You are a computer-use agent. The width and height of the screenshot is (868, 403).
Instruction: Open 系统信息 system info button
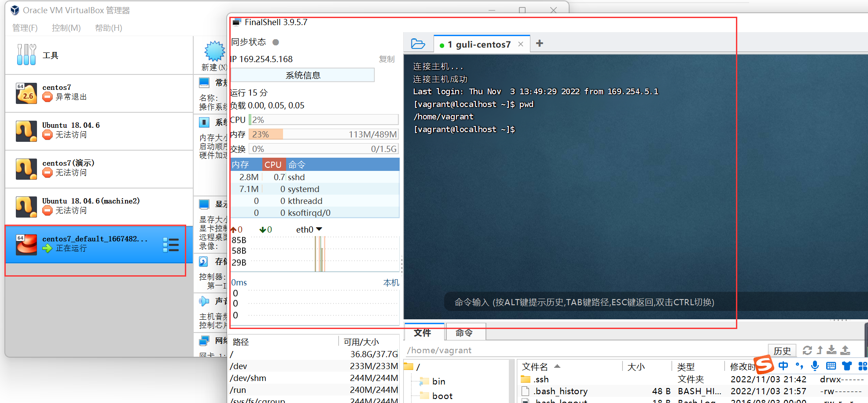[303, 75]
